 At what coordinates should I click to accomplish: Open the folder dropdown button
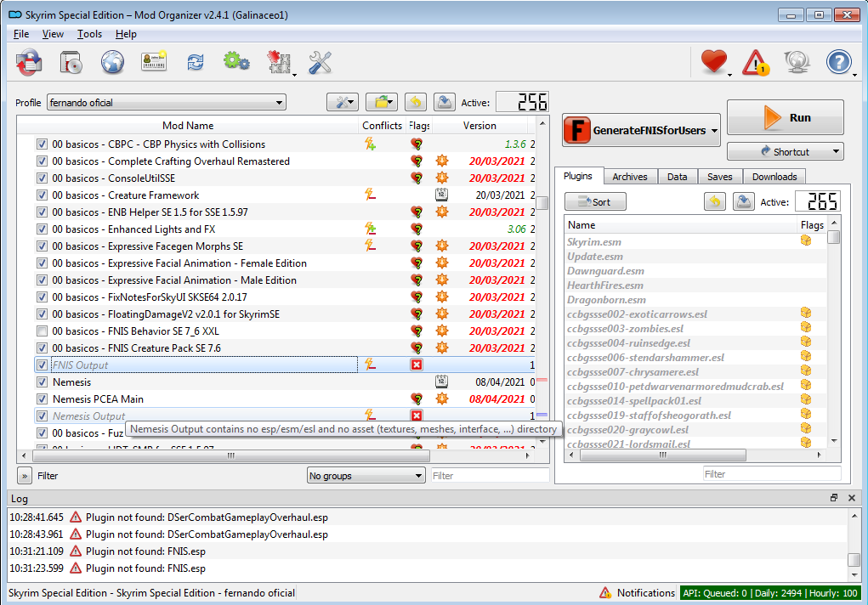(x=382, y=103)
